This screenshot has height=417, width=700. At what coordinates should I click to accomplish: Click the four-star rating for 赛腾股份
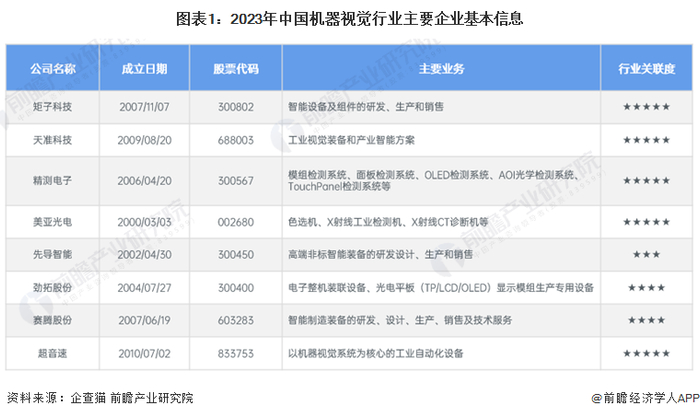pyautogui.click(x=646, y=320)
